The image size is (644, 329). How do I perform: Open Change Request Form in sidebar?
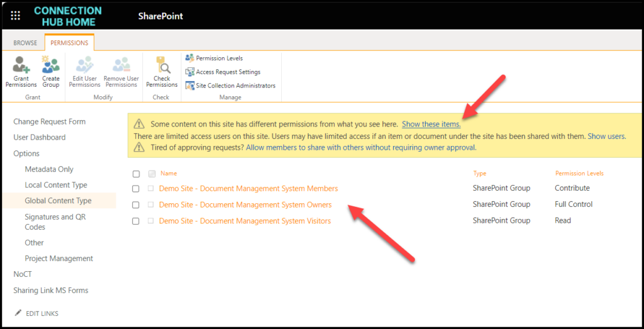pyautogui.click(x=49, y=121)
